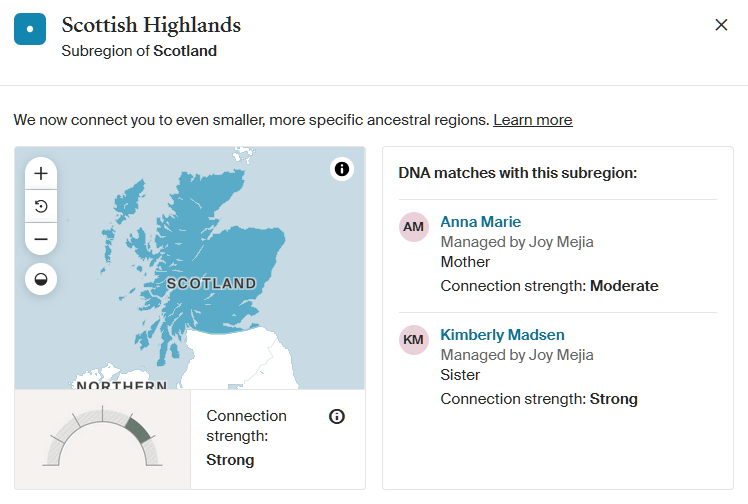Zoom in on the map
The width and height of the screenshot is (748, 504).
41,173
